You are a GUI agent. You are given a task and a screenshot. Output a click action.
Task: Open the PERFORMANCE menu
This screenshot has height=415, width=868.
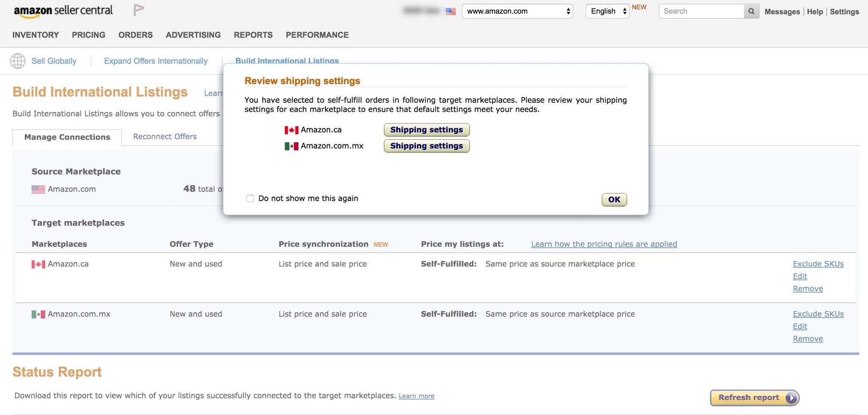317,35
